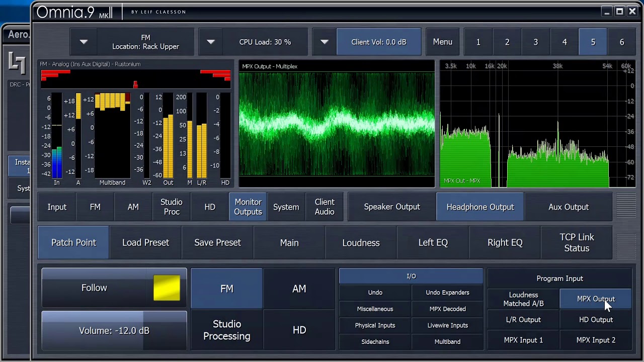Grab the ridged handle beside Aux Output
Screen dimensions: 644x362
(x=626, y=207)
